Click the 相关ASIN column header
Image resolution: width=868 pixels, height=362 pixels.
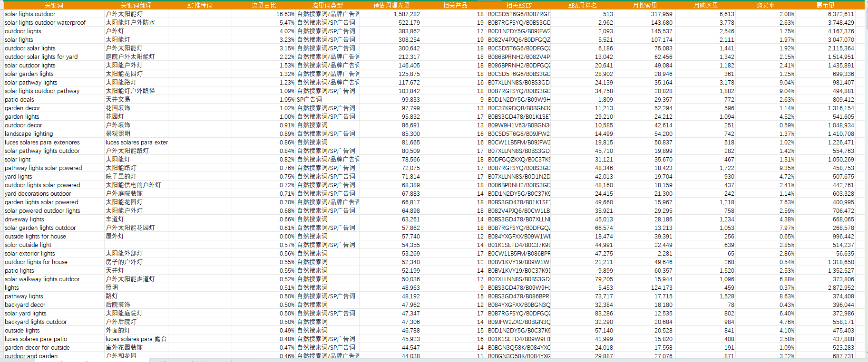pyautogui.click(x=518, y=5)
